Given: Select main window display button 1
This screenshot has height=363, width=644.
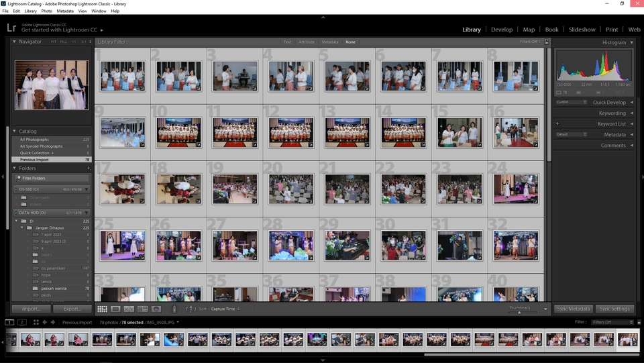Looking at the screenshot, I should pos(9,322).
